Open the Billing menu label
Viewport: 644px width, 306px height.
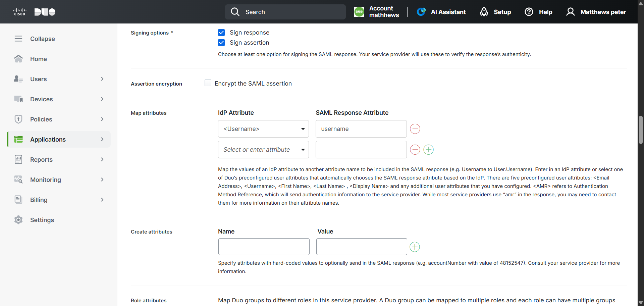click(x=39, y=200)
